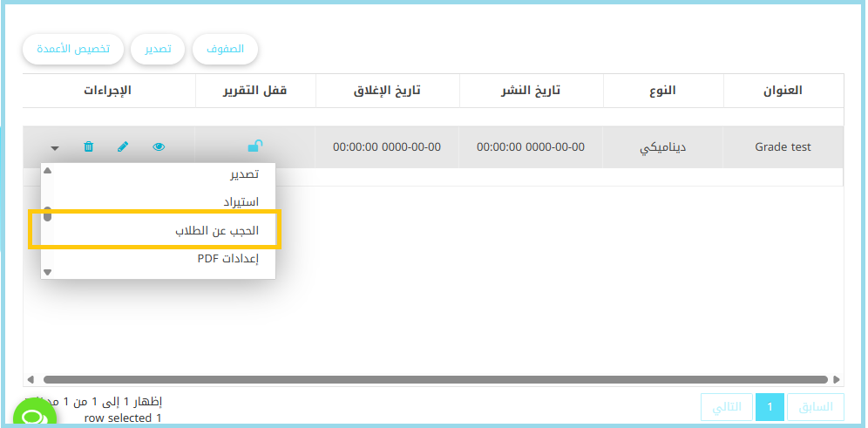Open the الصفوف rows button
The width and height of the screenshot is (868, 428).
(225, 49)
